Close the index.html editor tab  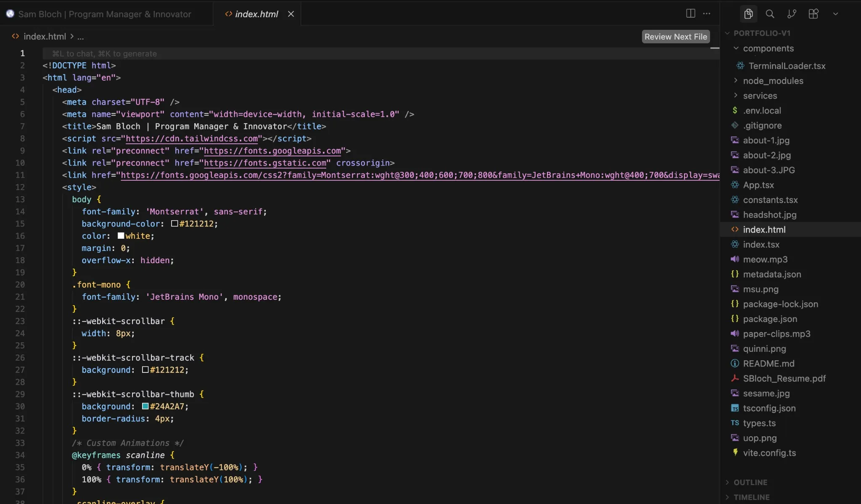pyautogui.click(x=291, y=14)
